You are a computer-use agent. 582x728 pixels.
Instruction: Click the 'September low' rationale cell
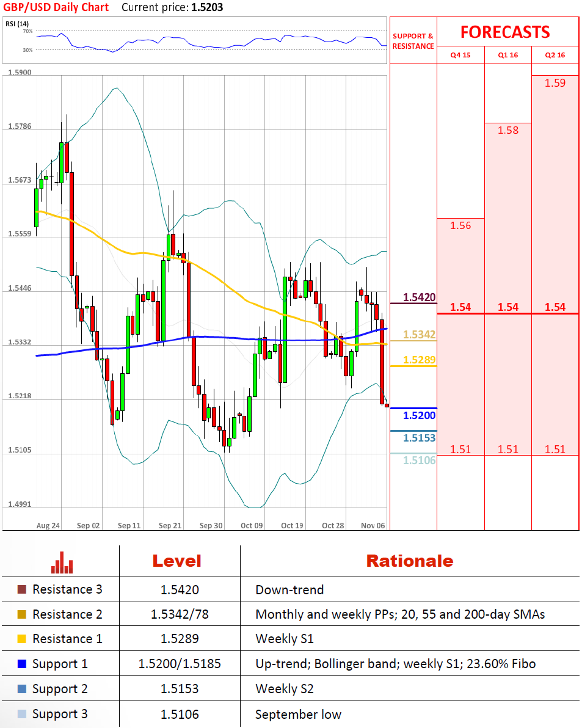click(x=299, y=714)
